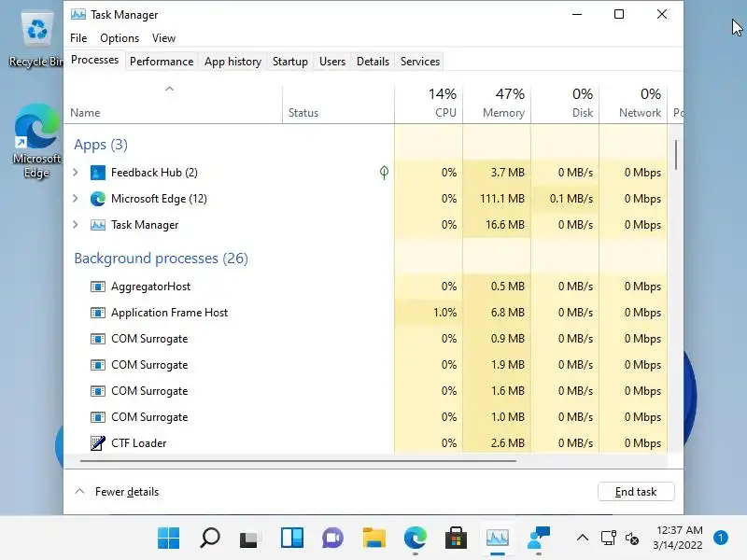Switch to the Startup tab

[x=290, y=62]
